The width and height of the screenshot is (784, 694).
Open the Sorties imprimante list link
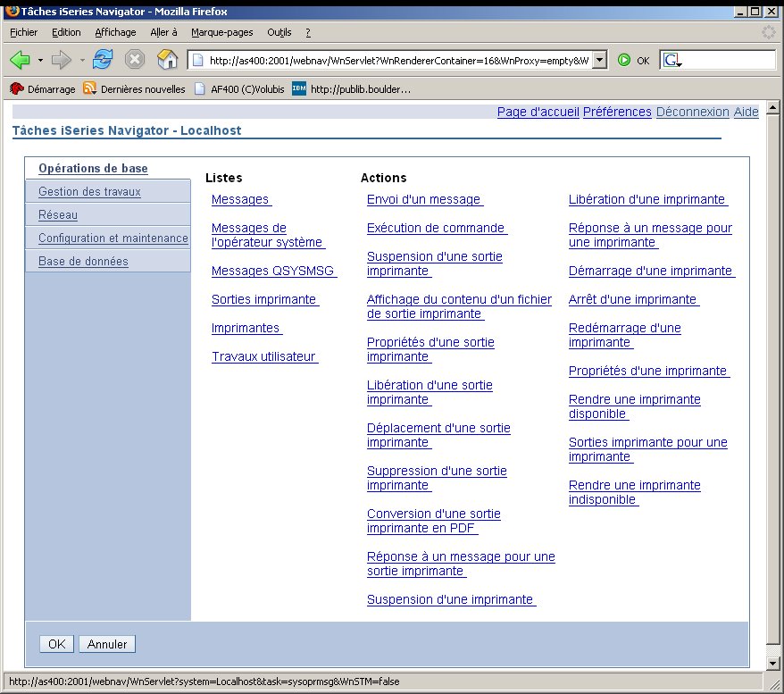(x=264, y=299)
